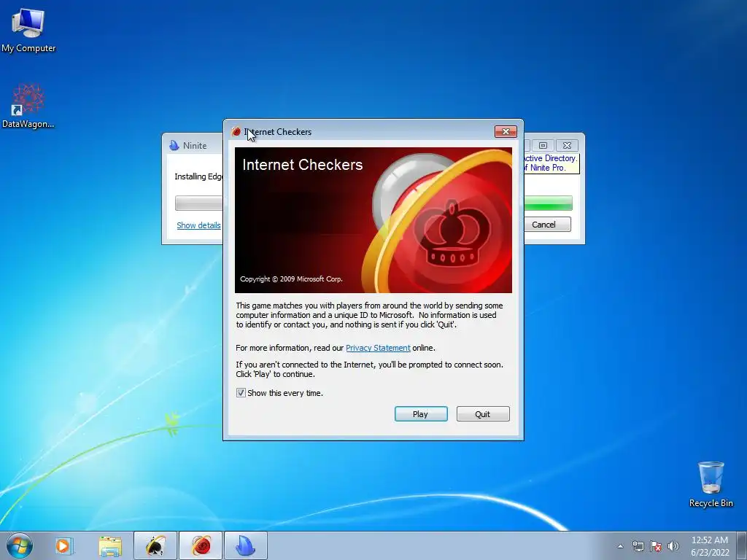Click the Copyright 2009 Microsoft Corp. text
Image resolution: width=747 pixels, height=560 pixels.
291,279
